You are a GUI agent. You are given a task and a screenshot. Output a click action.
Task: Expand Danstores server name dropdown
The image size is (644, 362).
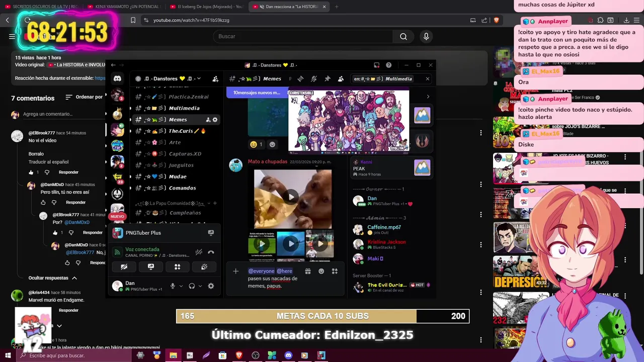(x=199, y=79)
